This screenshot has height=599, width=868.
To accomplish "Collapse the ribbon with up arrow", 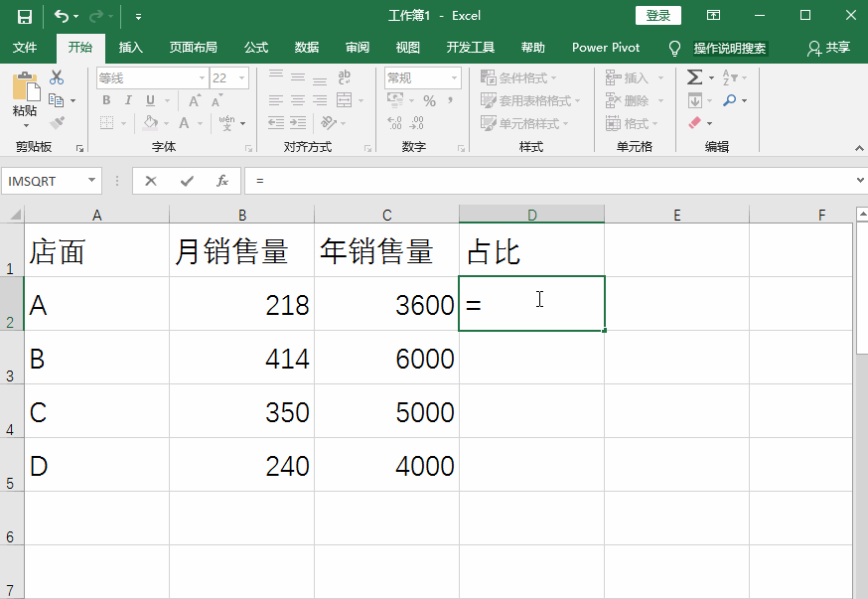I will (859, 148).
